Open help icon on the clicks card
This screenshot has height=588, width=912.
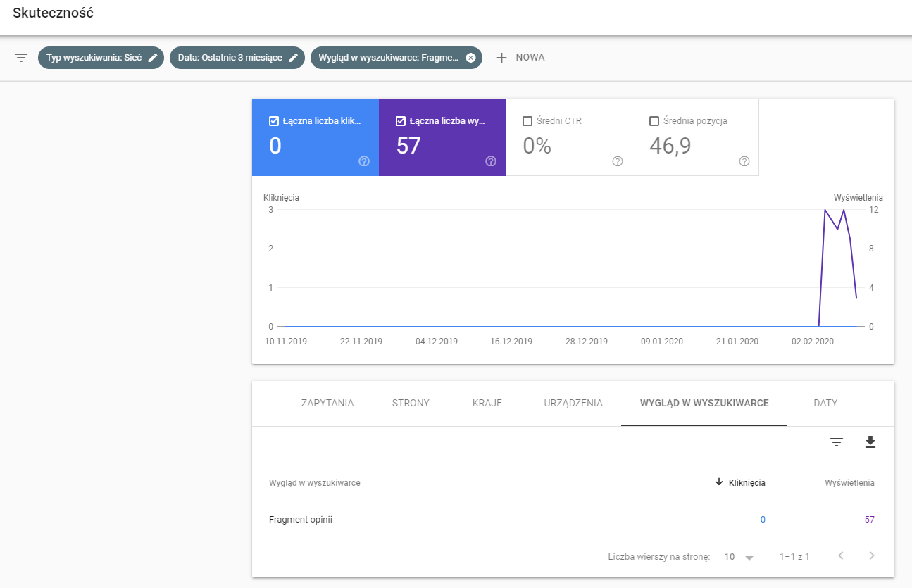click(x=364, y=161)
